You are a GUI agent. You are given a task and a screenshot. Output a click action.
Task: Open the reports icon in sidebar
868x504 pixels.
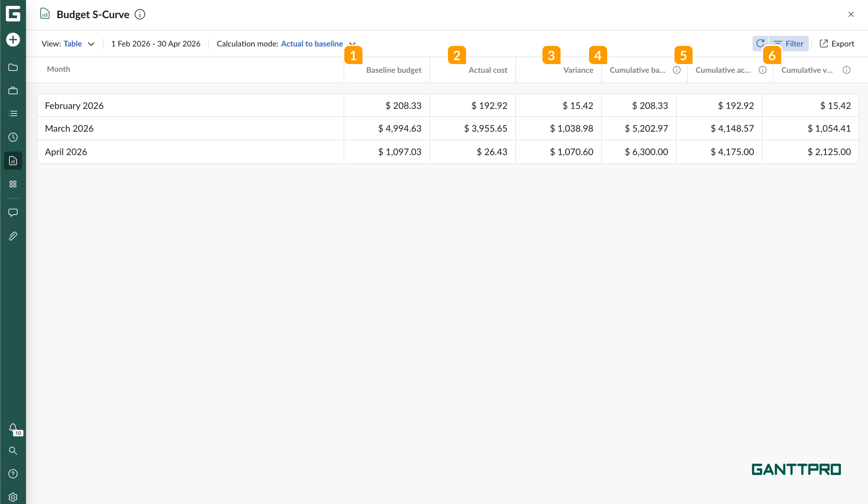tap(13, 160)
